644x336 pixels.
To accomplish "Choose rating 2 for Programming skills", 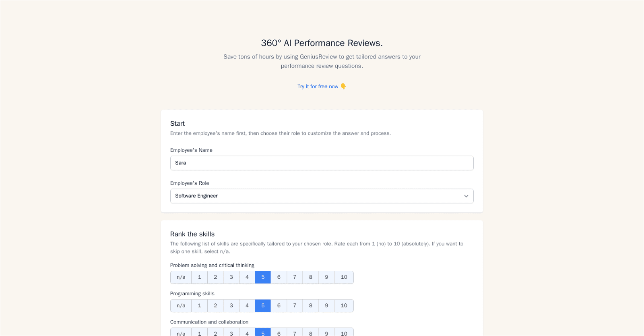I will pyautogui.click(x=215, y=305).
